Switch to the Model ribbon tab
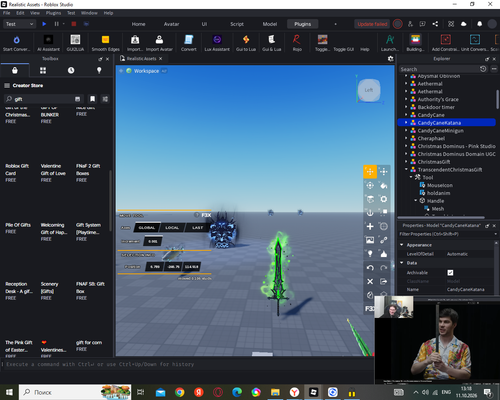Screen dimensions: 500x400 point(270,24)
